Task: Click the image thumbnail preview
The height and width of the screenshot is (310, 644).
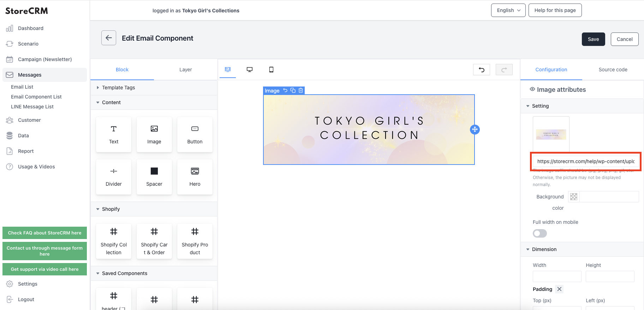Action: pos(551,135)
